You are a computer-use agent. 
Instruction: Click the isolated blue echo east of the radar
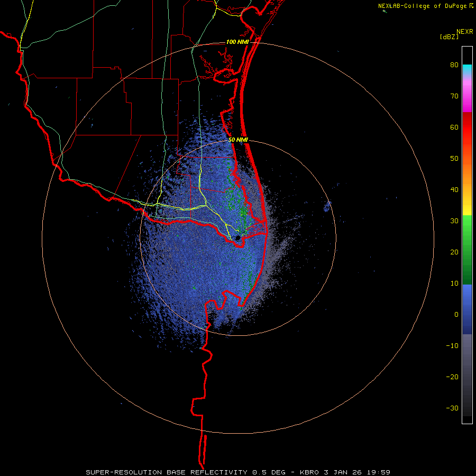pos(327,206)
